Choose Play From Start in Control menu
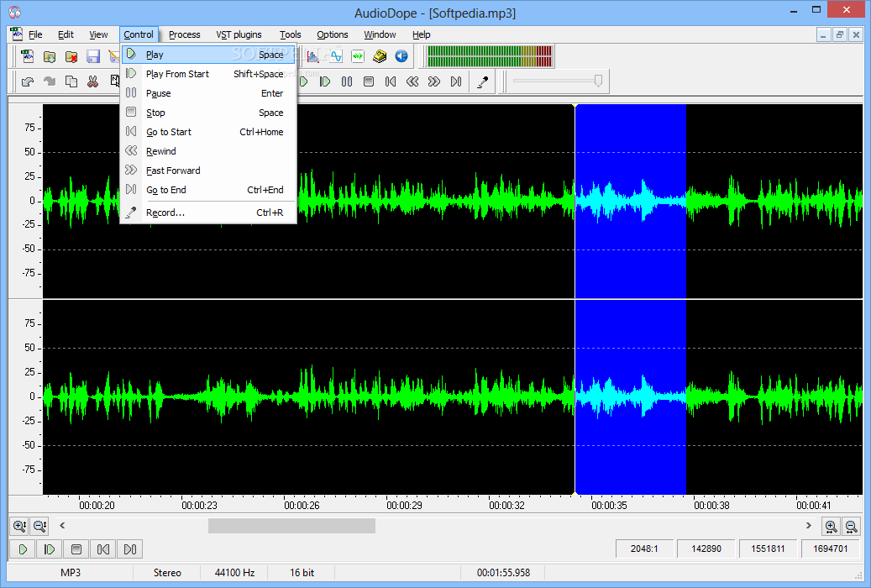Image resolution: width=871 pixels, height=588 pixels. (208, 74)
